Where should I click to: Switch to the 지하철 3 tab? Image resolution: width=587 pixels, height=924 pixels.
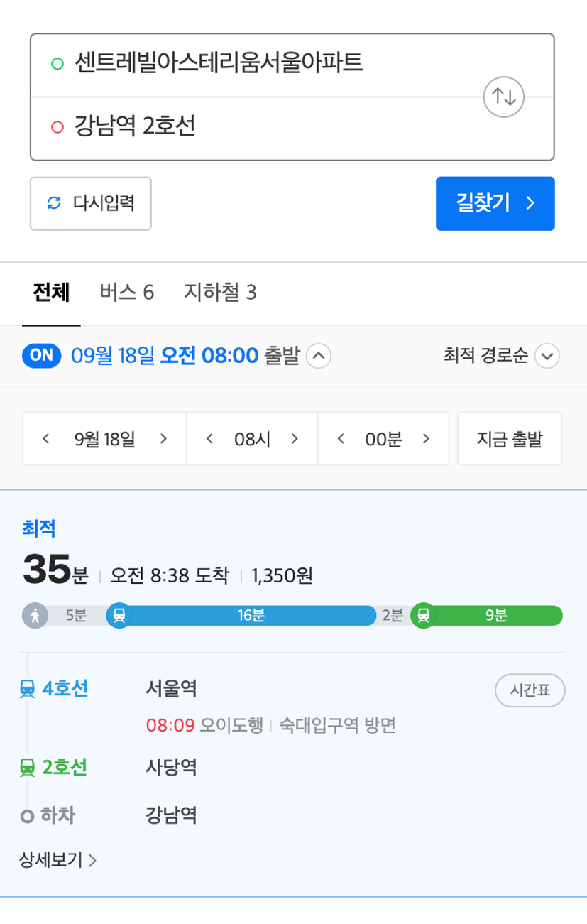tap(220, 293)
